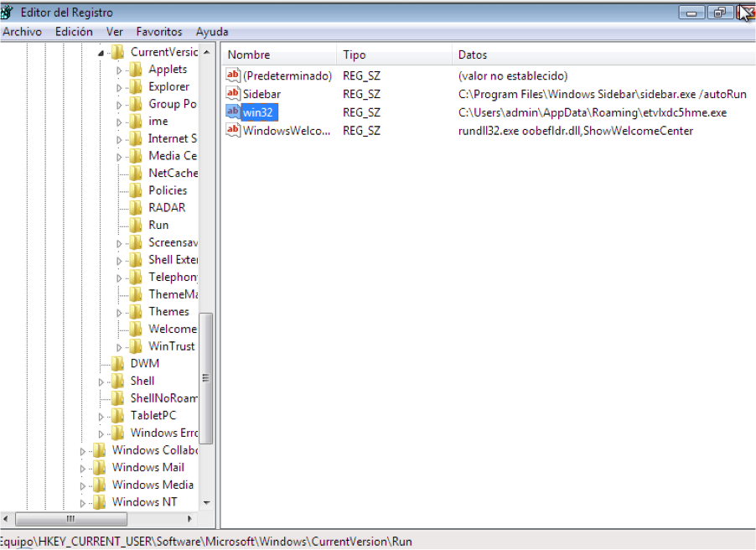Expand the Group Policy key
Image resolution: width=756 pixels, height=550 pixels.
[x=119, y=105]
